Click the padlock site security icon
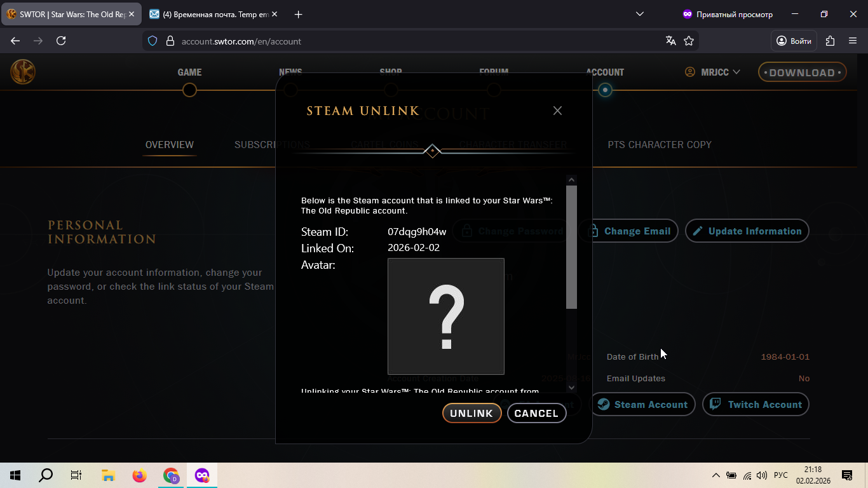 coord(170,41)
